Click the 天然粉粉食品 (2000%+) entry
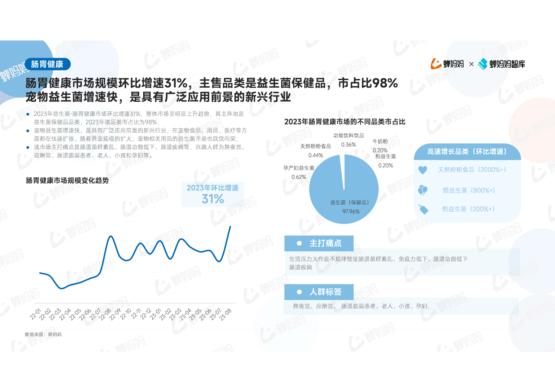This screenshot has height=392, width=555. coord(472,170)
